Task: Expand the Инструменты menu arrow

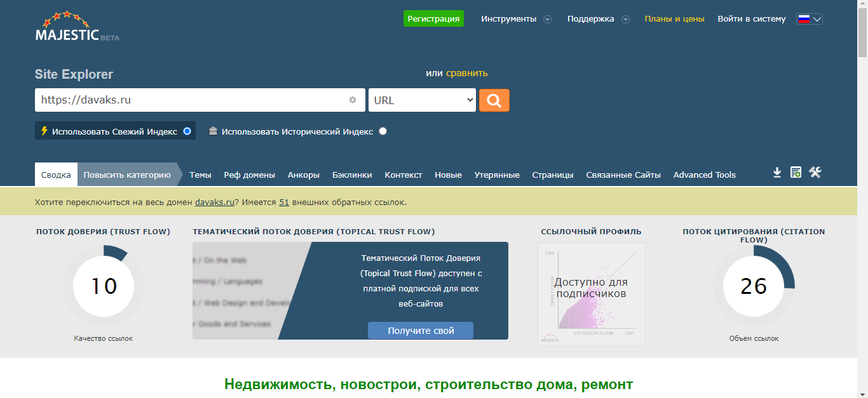Action: point(547,19)
